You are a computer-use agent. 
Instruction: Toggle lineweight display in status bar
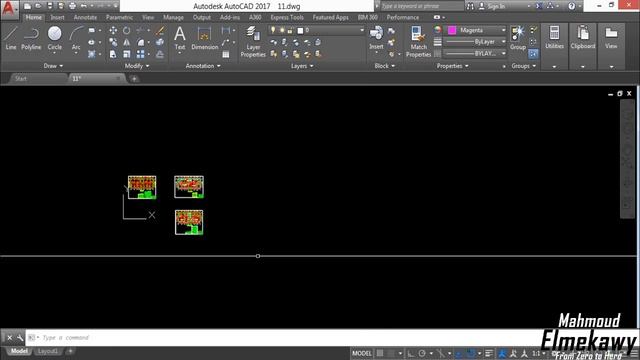[489, 353]
